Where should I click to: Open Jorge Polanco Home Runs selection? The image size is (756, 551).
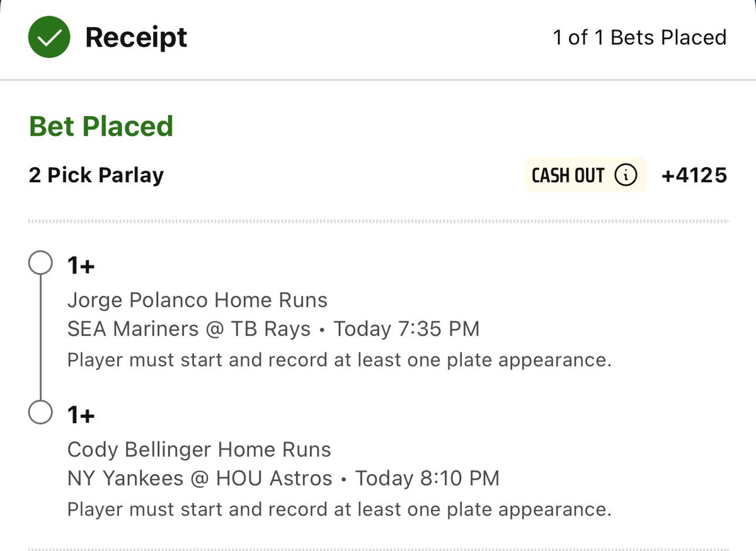(197, 299)
